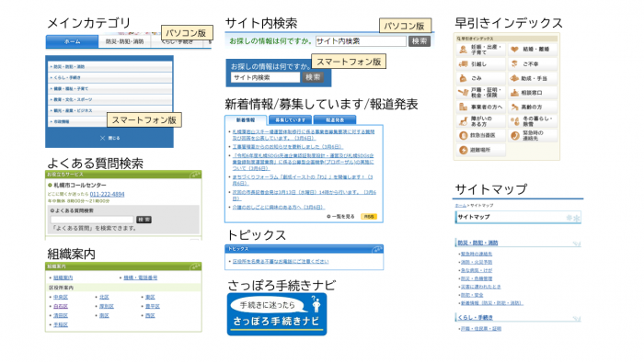Open the 豊平区 ward link
Image resolution: width=644 pixels, height=362 pixels.
click(153, 306)
